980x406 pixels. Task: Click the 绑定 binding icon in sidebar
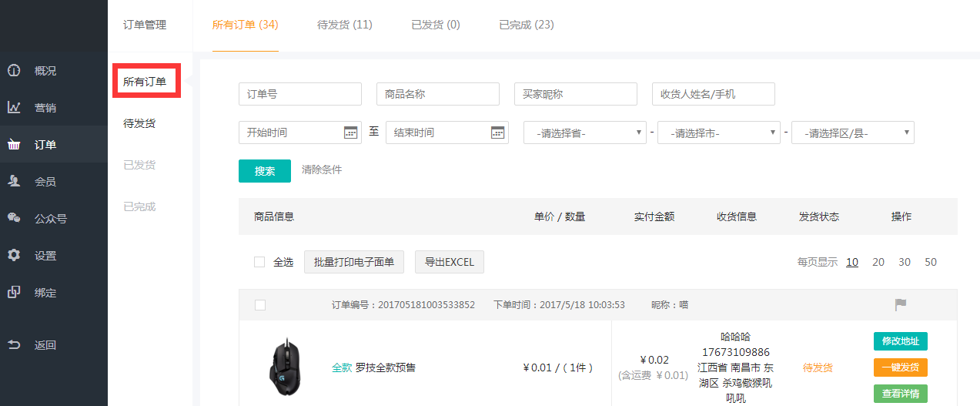coord(14,293)
